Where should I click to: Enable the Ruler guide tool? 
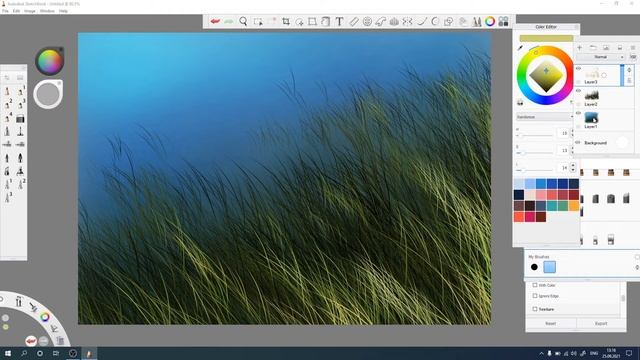353,21
